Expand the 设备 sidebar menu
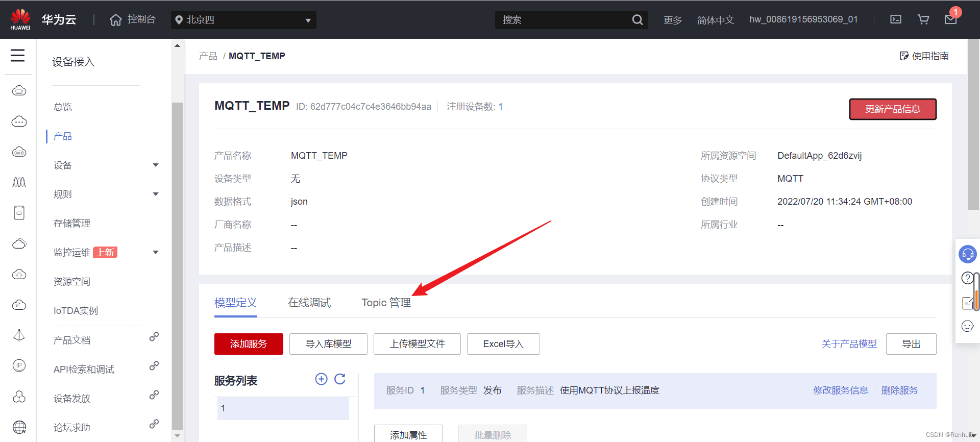This screenshot has height=442, width=980. point(156,165)
